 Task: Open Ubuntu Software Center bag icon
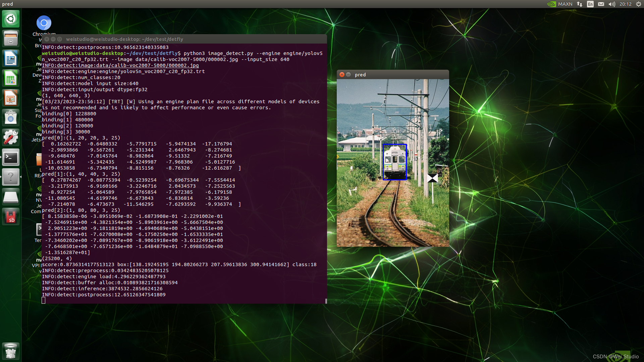[11, 118]
